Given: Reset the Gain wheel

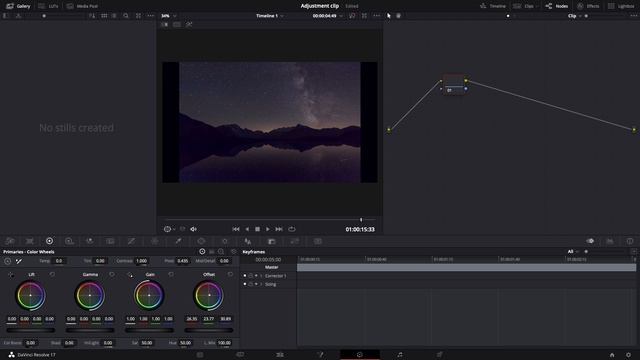Looking at the screenshot, I should point(171,275).
